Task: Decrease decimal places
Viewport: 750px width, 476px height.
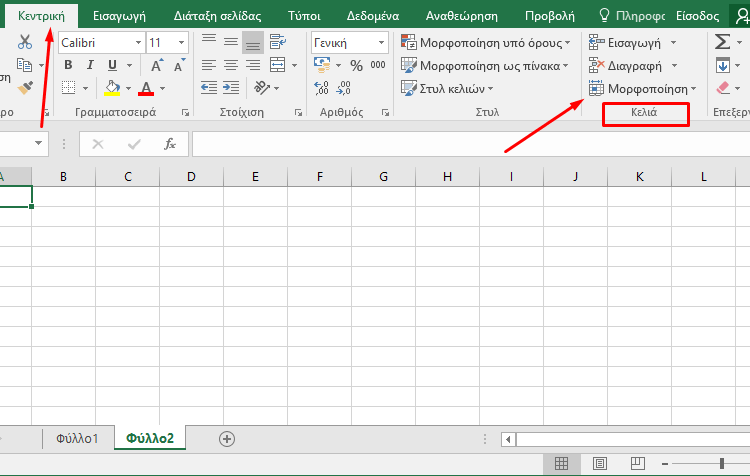Action: pos(343,88)
